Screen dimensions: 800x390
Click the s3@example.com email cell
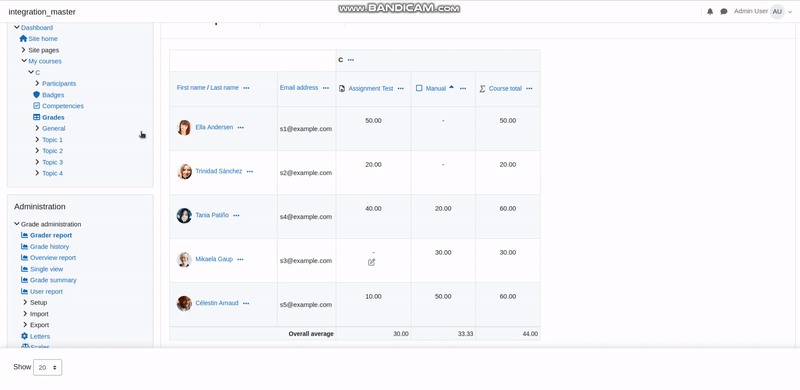306,261
